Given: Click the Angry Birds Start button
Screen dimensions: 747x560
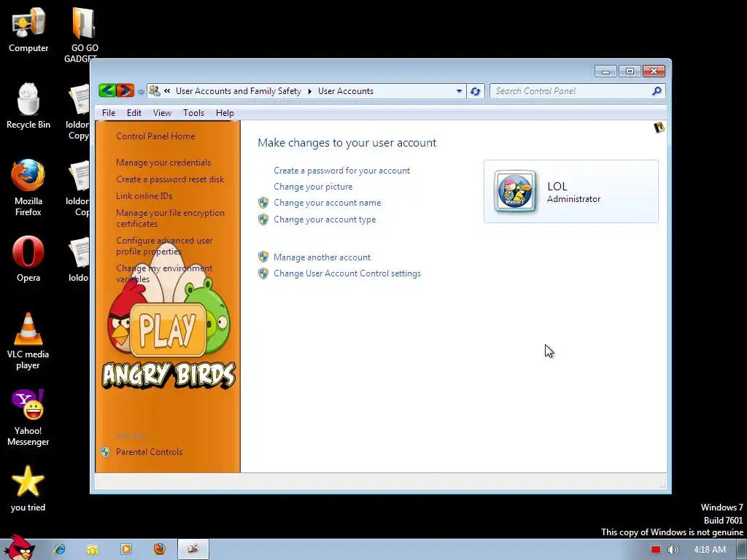Looking at the screenshot, I should click(x=19, y=548).
